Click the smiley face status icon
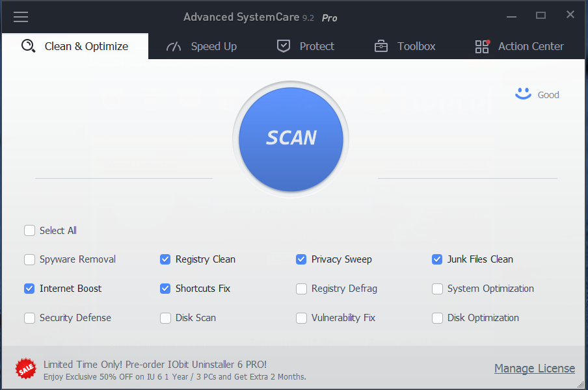Viewport: 588px width, 390px height. click(x=523, y=94)
